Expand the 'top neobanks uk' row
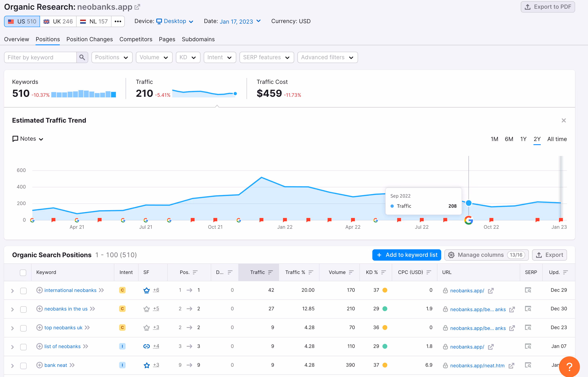This screenshot has width=588, height=377. pyautogui.click(x=13, y=328)
